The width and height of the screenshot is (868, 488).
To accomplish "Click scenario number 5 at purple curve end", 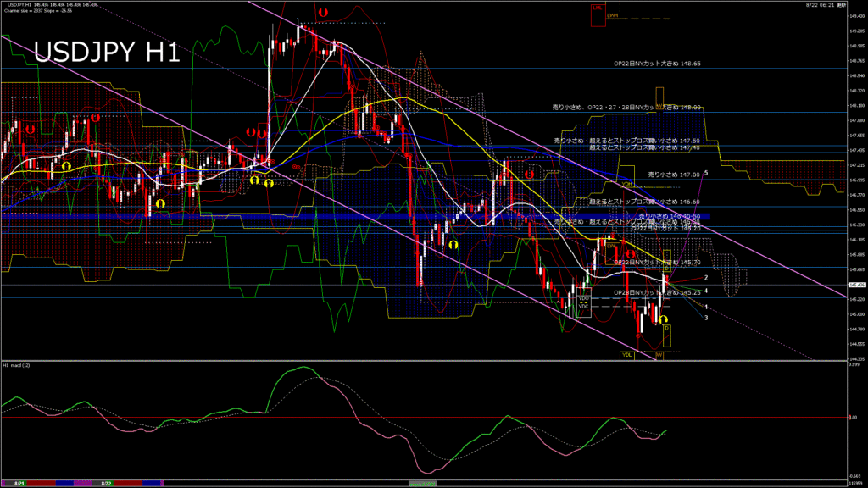I will pyautogui.click(x=706, y=173).
